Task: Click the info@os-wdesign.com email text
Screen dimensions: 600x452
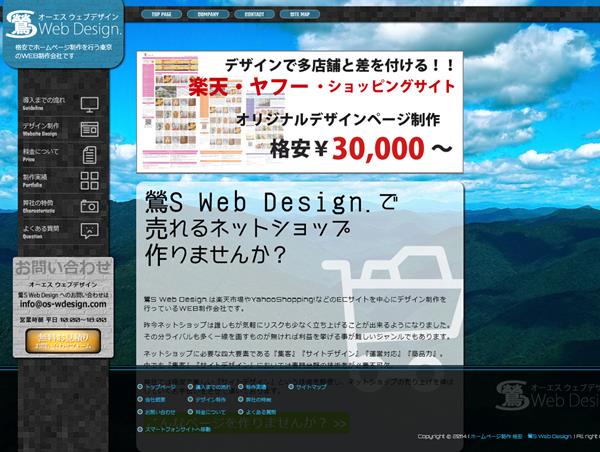Action: tap(63, 304)
